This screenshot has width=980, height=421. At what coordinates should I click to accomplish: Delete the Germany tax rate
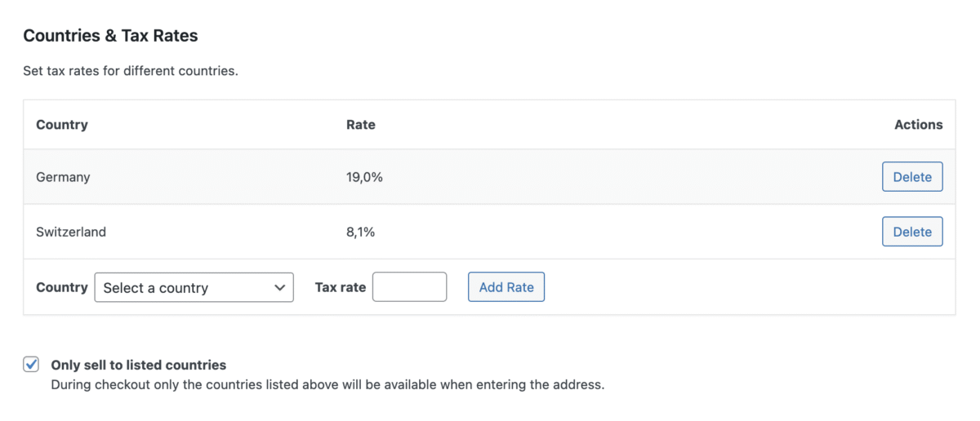(x=912, y=177)
